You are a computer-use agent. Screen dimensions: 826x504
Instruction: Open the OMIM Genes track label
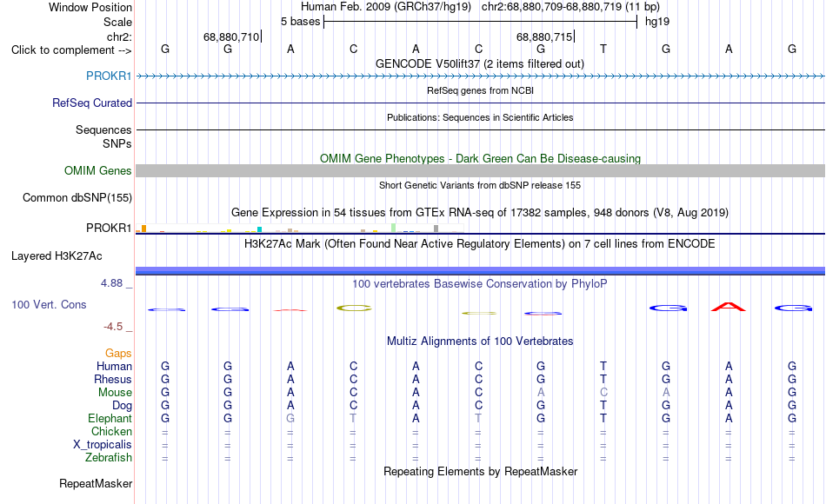click(x=98, y=170)
